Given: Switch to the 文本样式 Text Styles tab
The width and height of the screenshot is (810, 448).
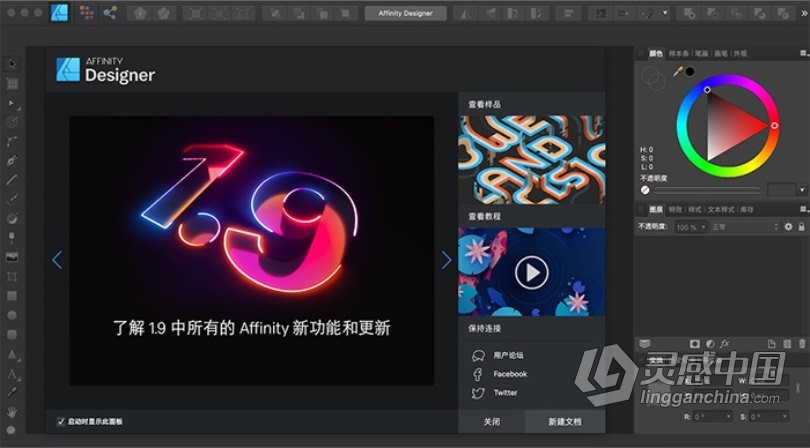Looking at the screenshot, I should point(721,210).
